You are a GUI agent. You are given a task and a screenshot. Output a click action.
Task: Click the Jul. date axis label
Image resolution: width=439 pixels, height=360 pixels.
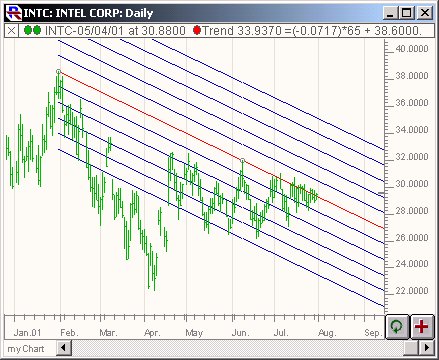281,333
